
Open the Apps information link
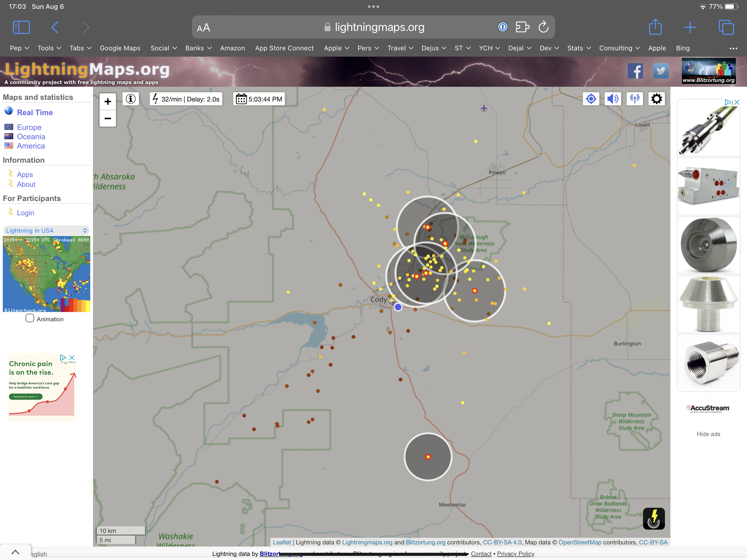25,174
